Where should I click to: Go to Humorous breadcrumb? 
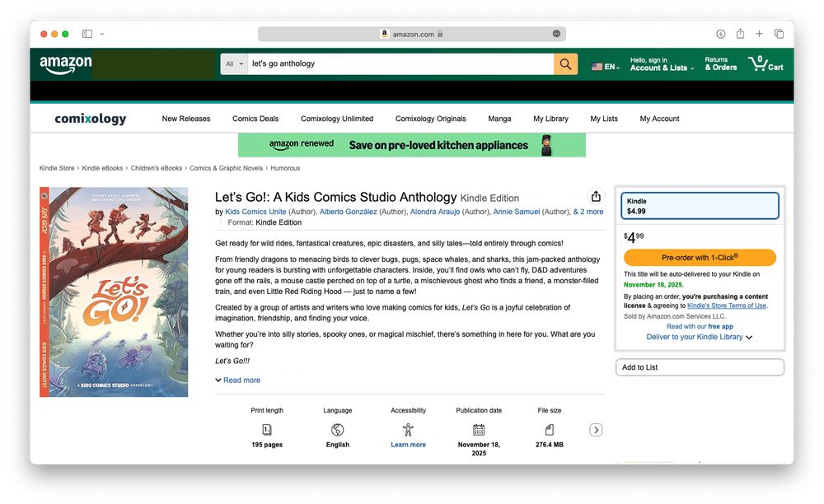point(285,168)
